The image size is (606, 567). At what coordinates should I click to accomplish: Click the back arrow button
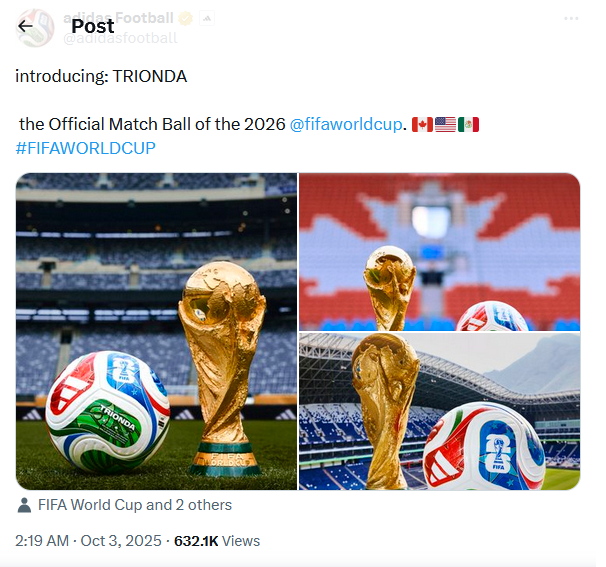pyautogui.click(x=25, y=26)
